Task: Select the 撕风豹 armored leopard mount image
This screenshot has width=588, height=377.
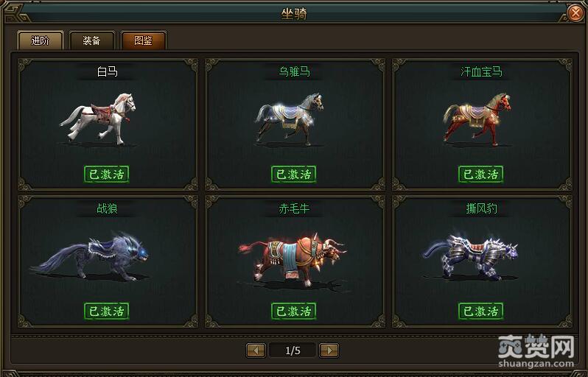Action: click(x=471, y=257)
